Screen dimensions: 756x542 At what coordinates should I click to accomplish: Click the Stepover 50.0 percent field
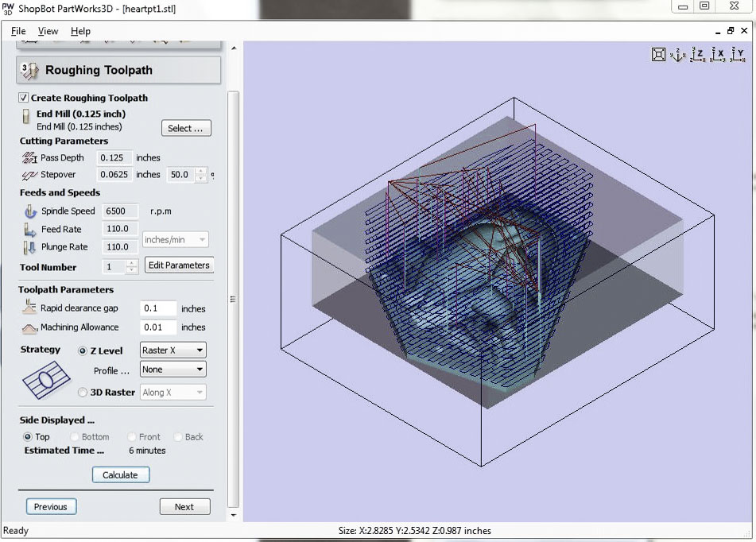click(181, 175)
